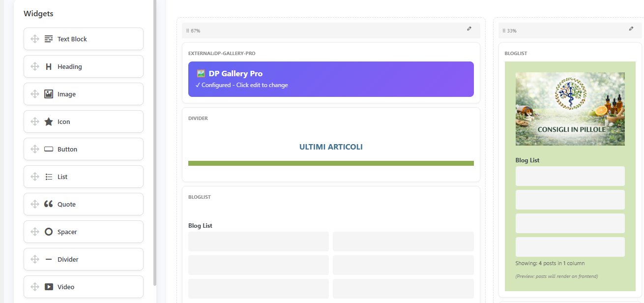The width and height of the screenshot is (644, 303).
Task: Click the star icon of Icon widget
Action: pyautogui.click(x=49, y=121)
